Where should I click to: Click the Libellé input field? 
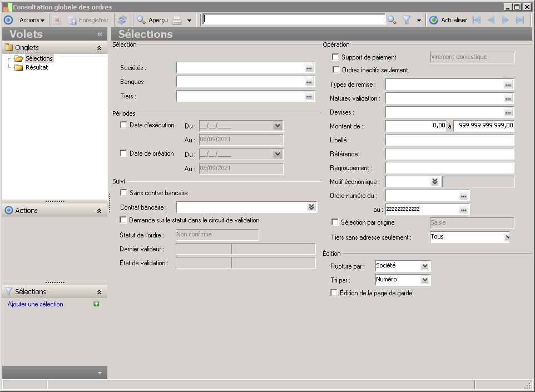(449, 140)
